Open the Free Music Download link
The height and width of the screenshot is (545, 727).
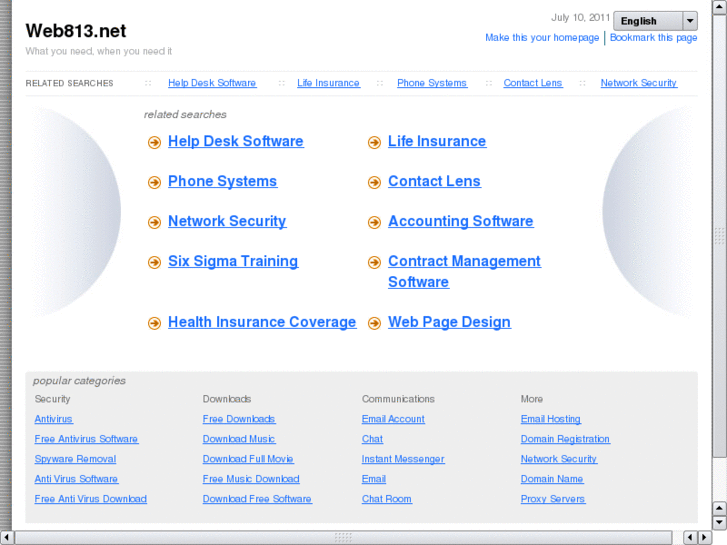click(251, 479)
